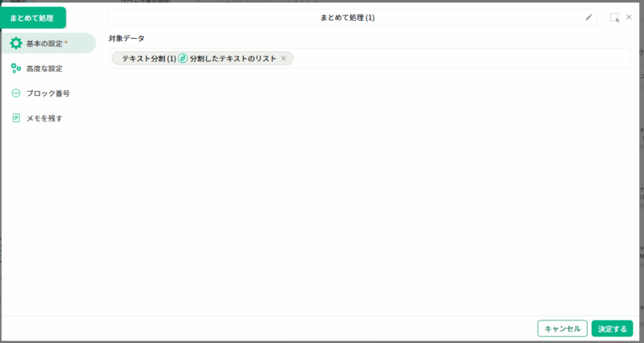Click the 高度な設定 gears icon
Image resolution: width=644 pixels, height=343 pixels.
point(16,68)
